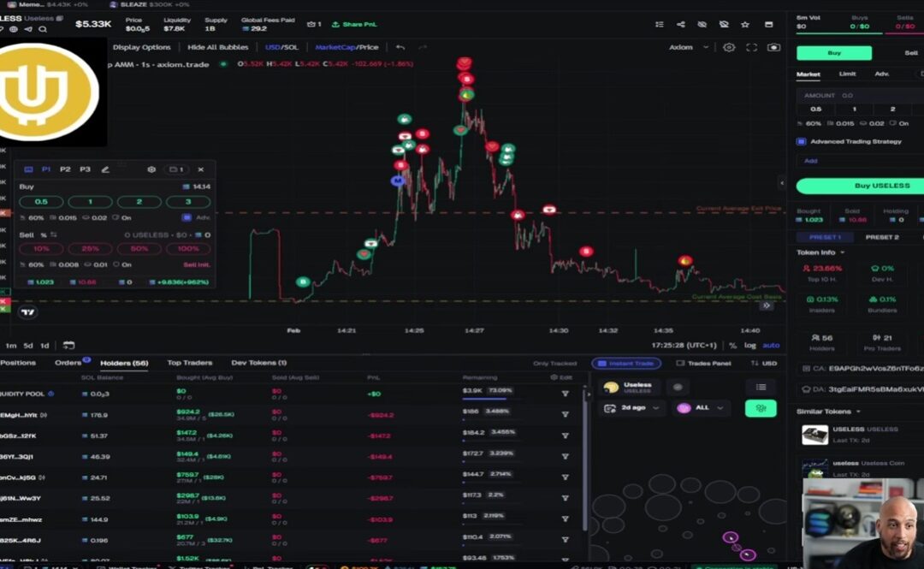Open instant trade panel settings gear

tap(151, 169)
